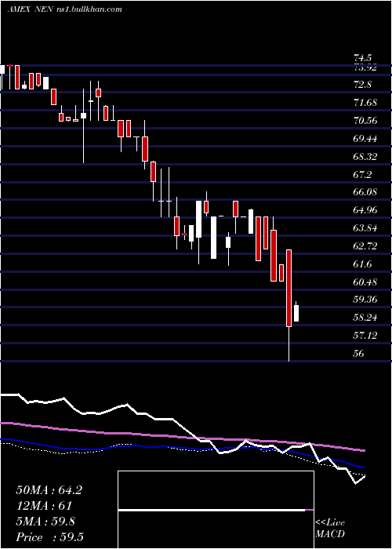Select the 60.48 price axis label

365,282
